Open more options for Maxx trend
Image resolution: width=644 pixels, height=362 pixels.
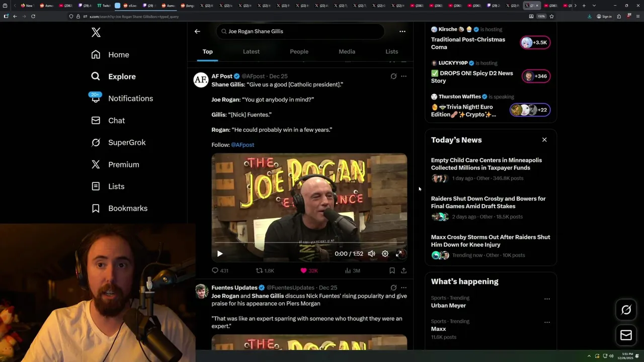(547, 322)
